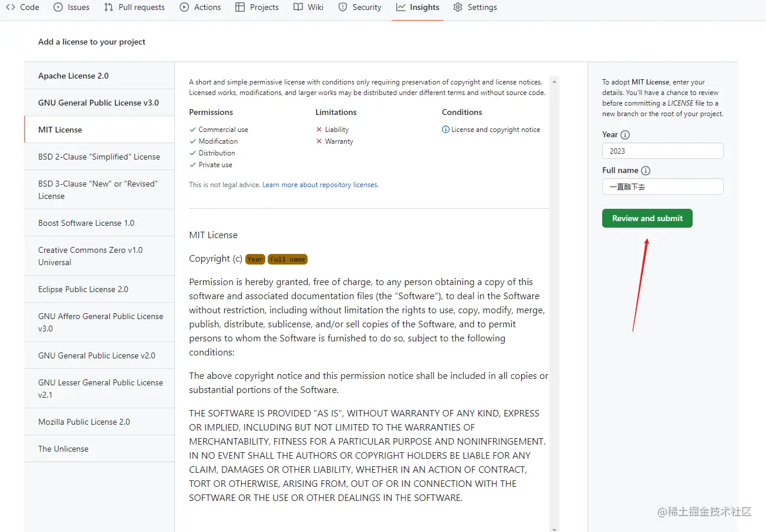The height and width of the screenshot is (532, 766).
Task: Choose GNU Lesser General Public License v2.1
Action: point(99,388)
